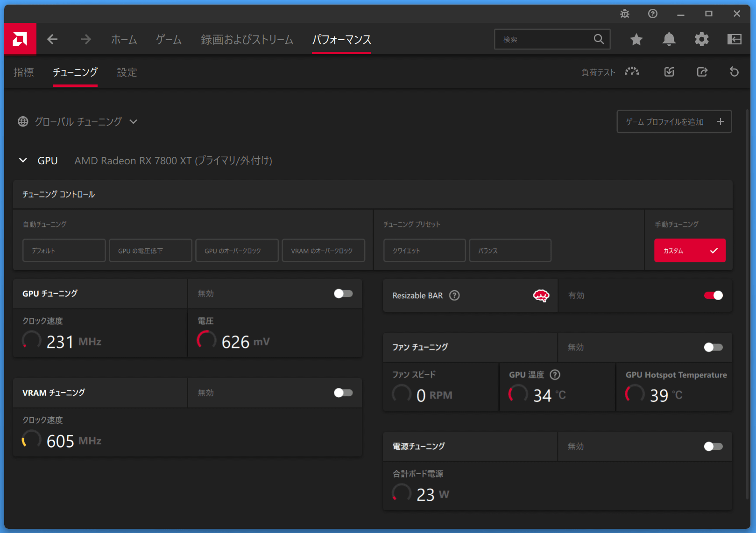Select VRAM のオーバークロック button
The height and width of the screenshot is (533, 756).
323,251
